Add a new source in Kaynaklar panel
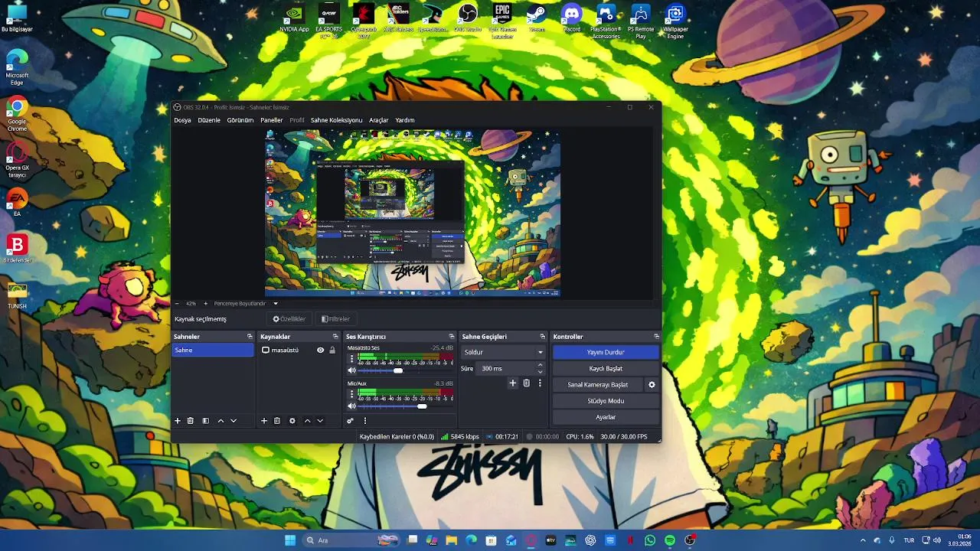 click(x=264, y=421)
